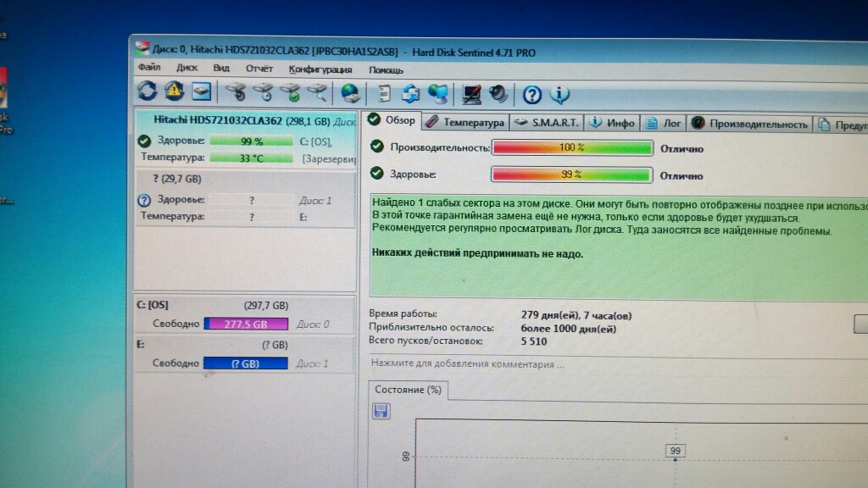This screenshot has height=488, width=868.
Task: Switch to the Инфо tab
Action: [612, 124]
